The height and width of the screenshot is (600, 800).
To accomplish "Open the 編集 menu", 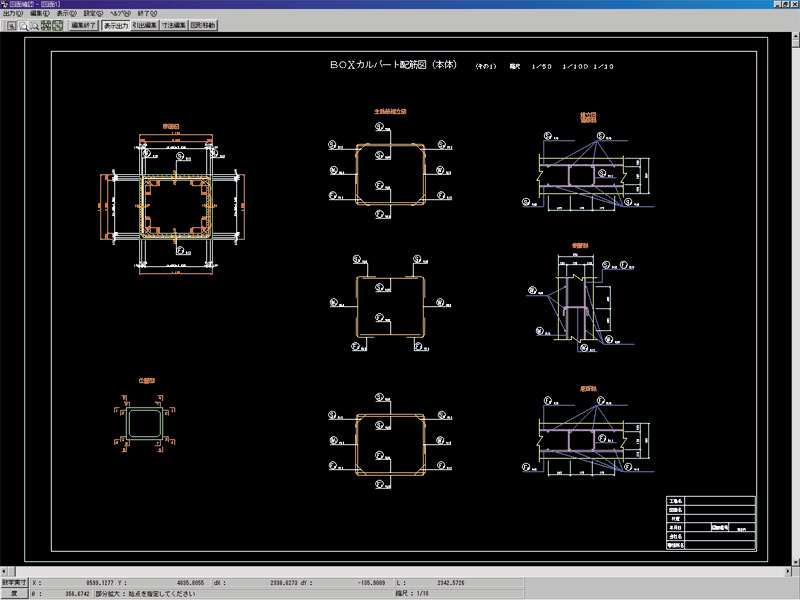I will (x=40, y=14).
